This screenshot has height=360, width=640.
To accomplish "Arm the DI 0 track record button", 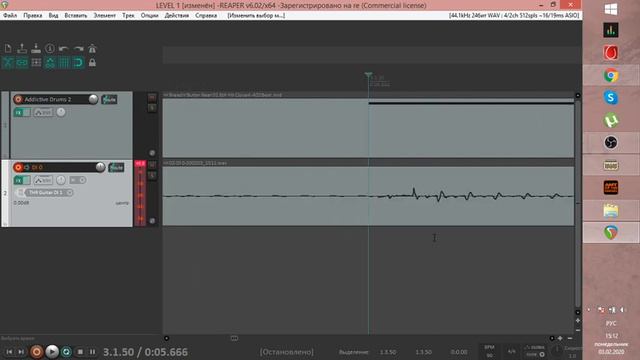I will 18,167.
